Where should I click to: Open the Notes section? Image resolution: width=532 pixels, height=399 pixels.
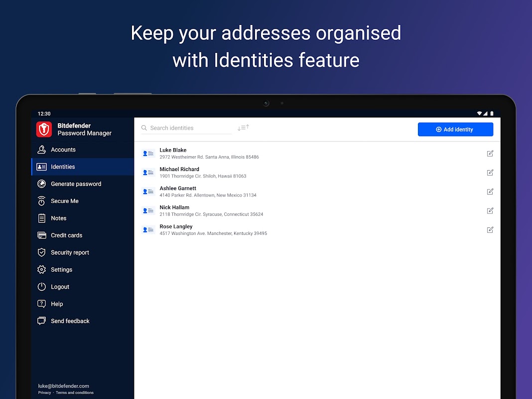(83, 218)
